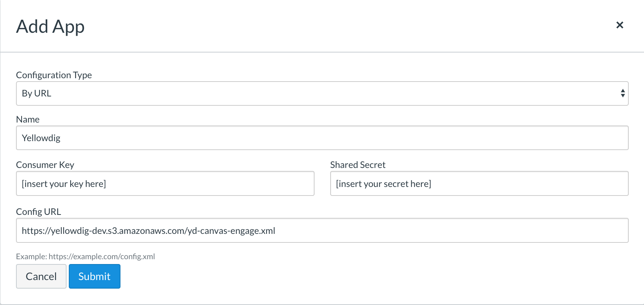The width and height of the screenshot is (644, 305).
Task: Click the 'Shared Secret' label
Action: [358, 165]
